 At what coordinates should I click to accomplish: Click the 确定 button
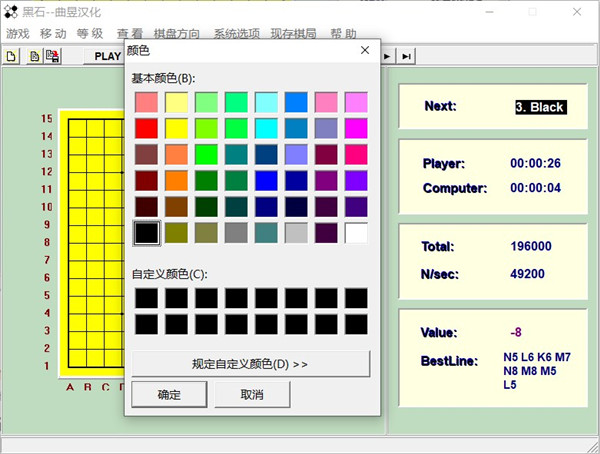(169, 395)
